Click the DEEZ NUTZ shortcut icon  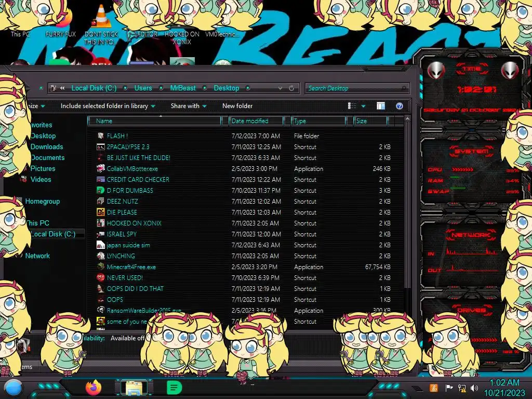(100, 201)
